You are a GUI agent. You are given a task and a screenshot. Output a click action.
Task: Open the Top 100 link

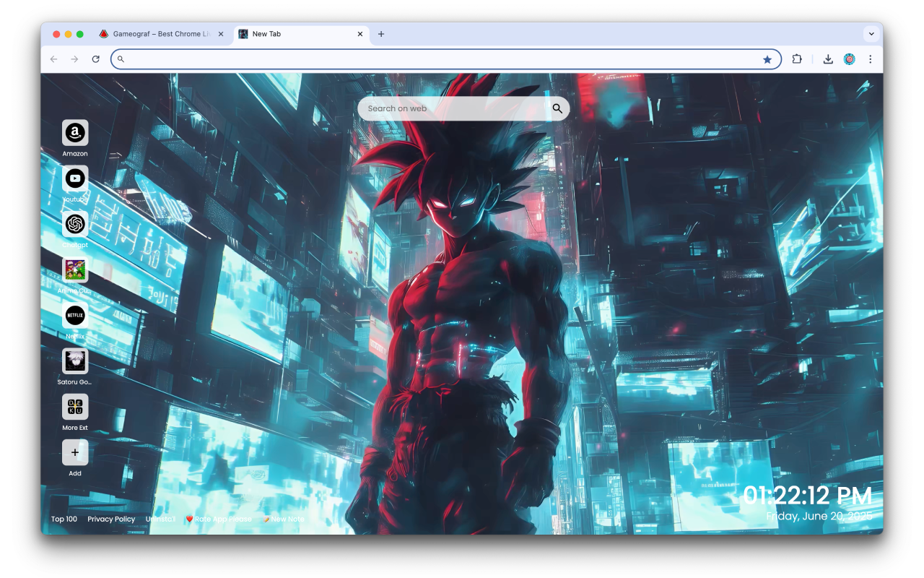click(x=64, y=519)
